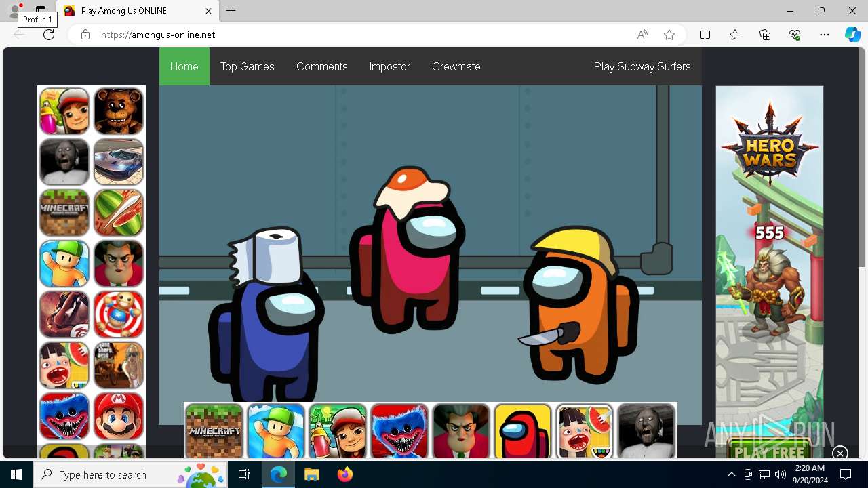
Task: Launch Firefox from the taskbar
Action: 344,475
